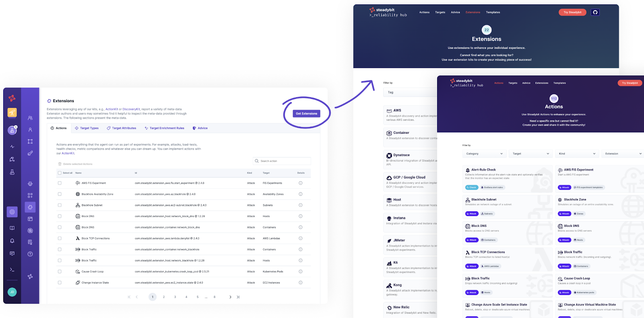
Task: Focus the Search action input field
Action: pyautogui.click(x=282, y=161)
